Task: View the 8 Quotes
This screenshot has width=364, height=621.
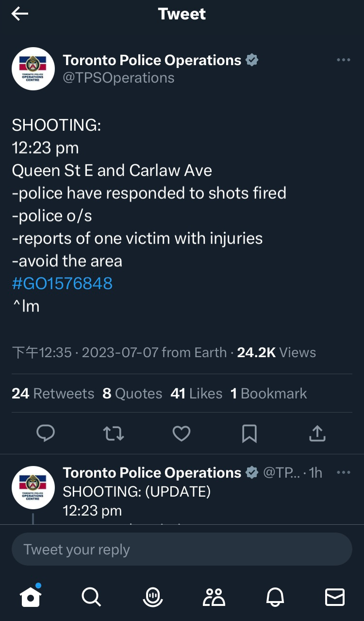Action: click(132, 393)
